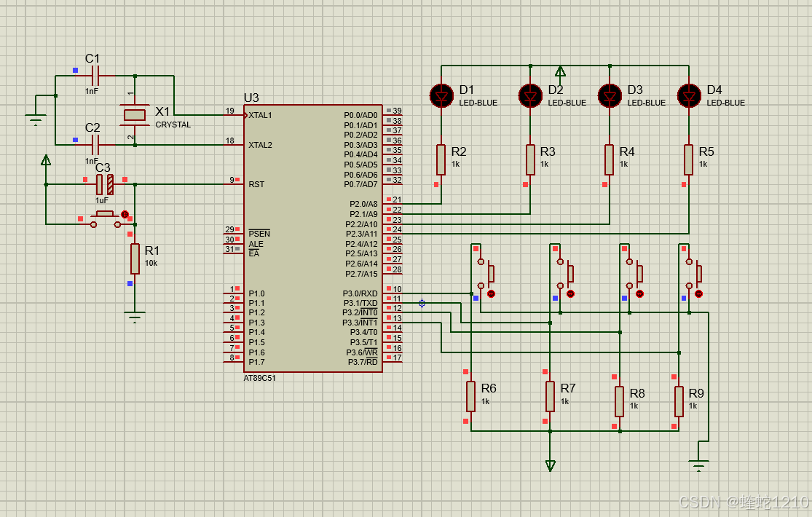Click the P2.3/A11 pin label
Viewport: 812px width, 517px height.
(x=361, y=234)
